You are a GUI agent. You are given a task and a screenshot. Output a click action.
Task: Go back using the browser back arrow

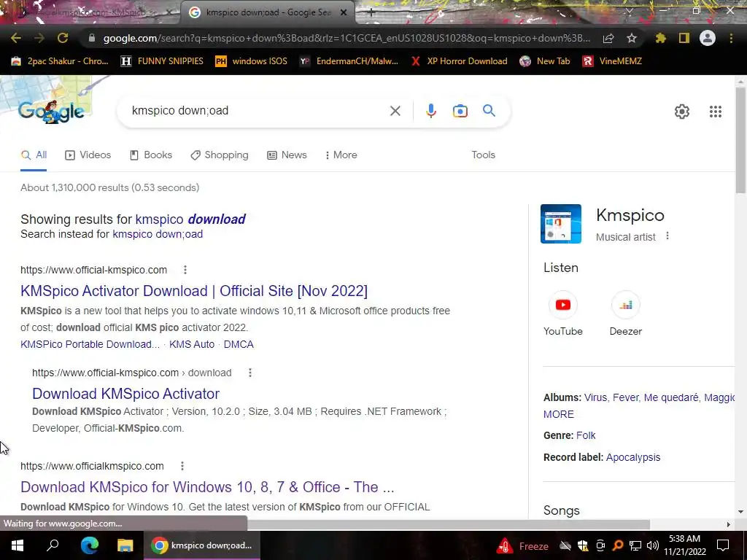point(16,38)
